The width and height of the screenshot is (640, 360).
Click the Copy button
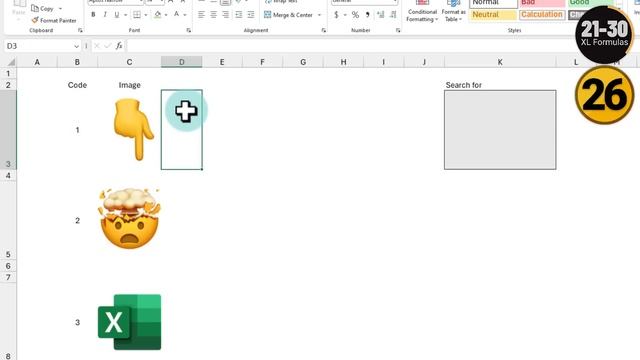[x=42, y=8]
